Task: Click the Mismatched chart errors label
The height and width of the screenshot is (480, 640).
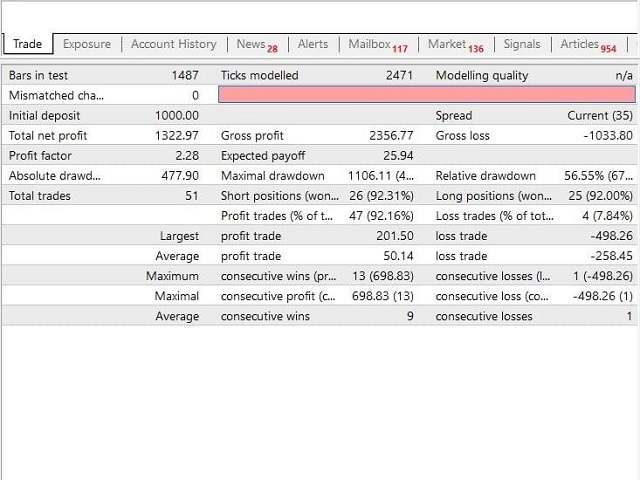Action: pyautogui.click(x=56, y=96)
